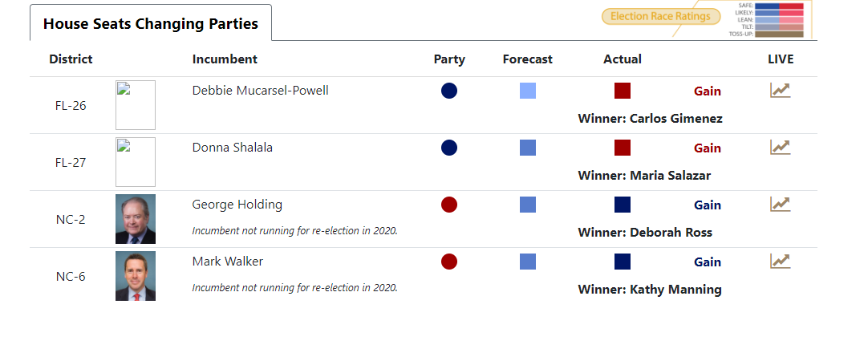The image size is (868, 353).
Task: Click the FL-26 light blue forecast swatch
Action: (528, 91)
